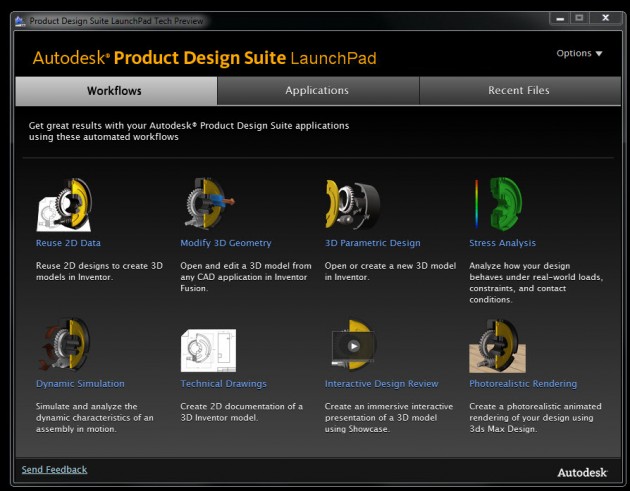Click the Modify 3D Geometry workflow icon
This screenshot has height=491, width=630.
coord(208,206)
